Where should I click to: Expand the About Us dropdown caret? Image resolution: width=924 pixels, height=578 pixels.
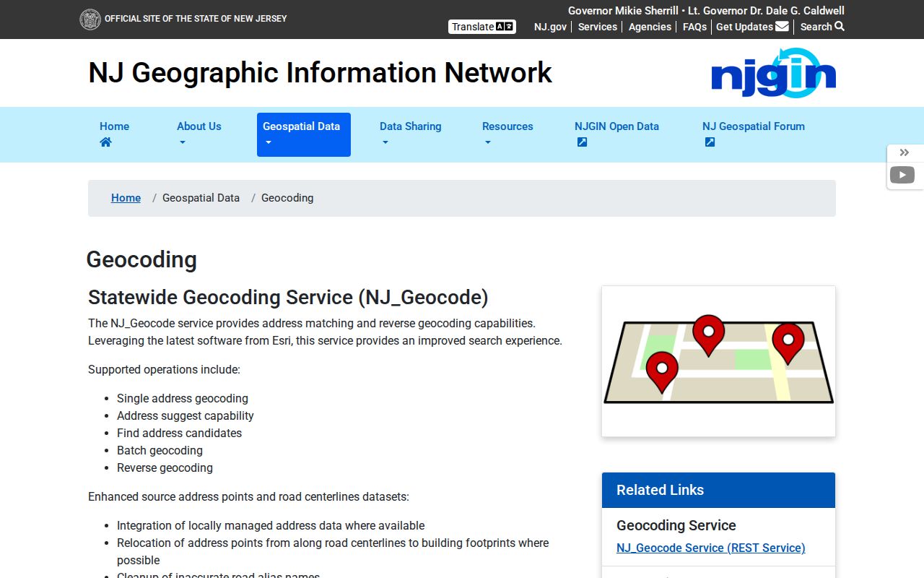coord(182,142)
